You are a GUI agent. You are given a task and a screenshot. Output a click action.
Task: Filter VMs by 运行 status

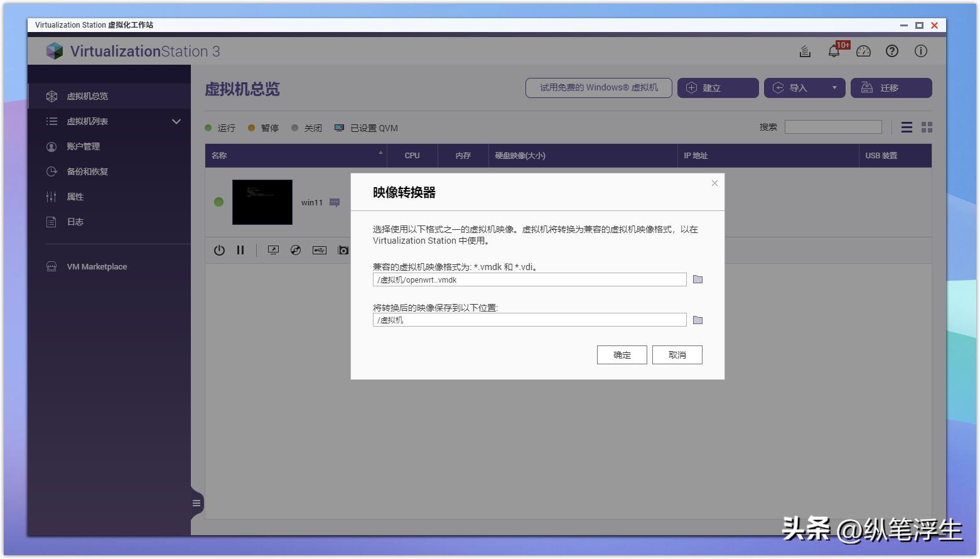(221, 128)
